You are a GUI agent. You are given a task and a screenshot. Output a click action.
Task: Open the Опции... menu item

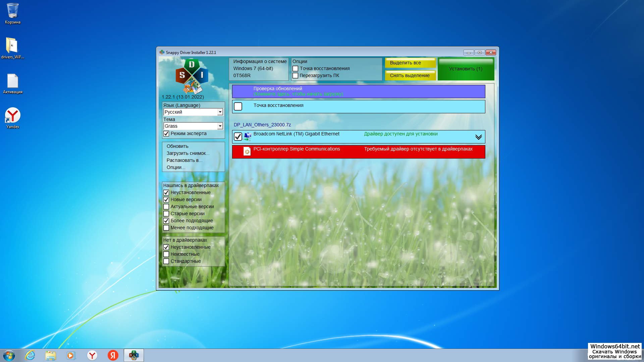pyautogui.click(x=176, y=167)
